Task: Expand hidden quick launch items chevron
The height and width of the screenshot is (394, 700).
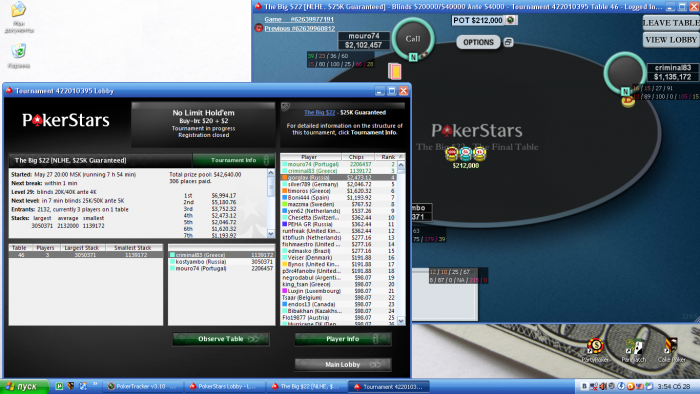Action: point(95,384)
